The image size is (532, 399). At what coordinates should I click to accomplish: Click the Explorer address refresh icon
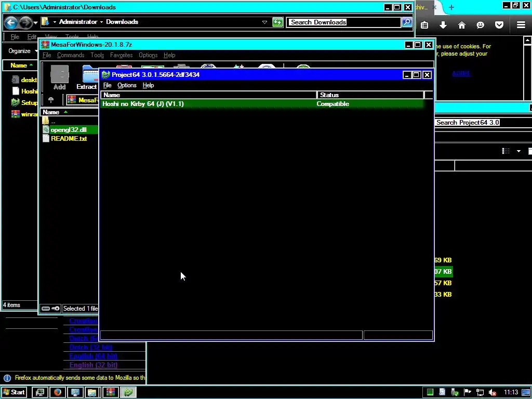[277, 22]
